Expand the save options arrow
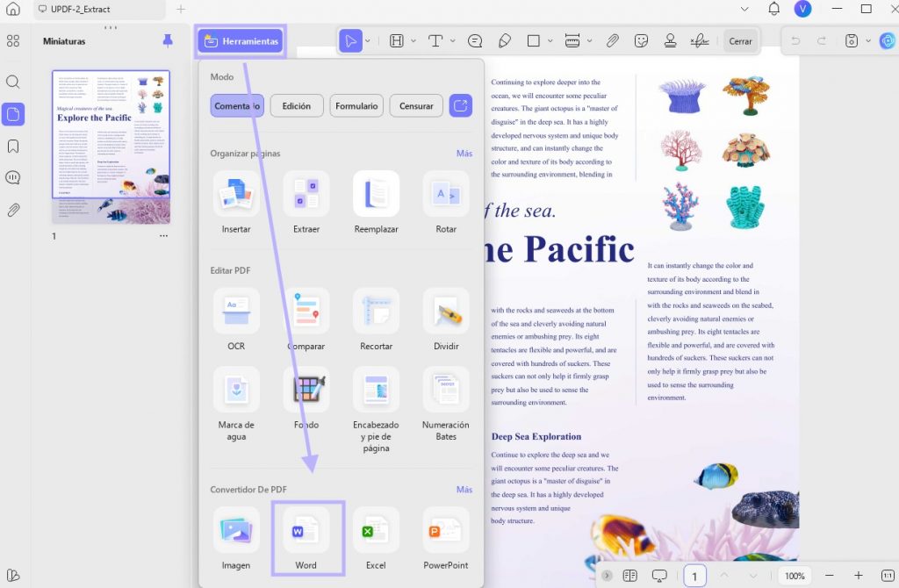This screenshot has height=588, width=899. (x=868, y=41)
